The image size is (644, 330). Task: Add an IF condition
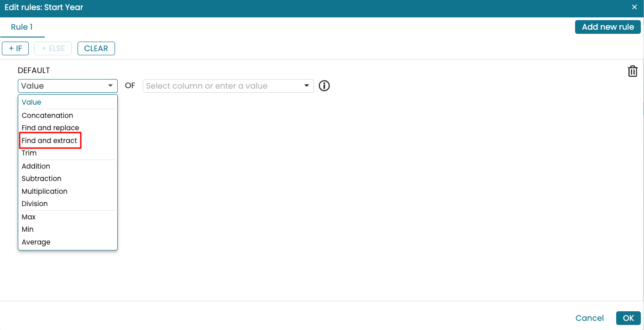coord(16,48)
